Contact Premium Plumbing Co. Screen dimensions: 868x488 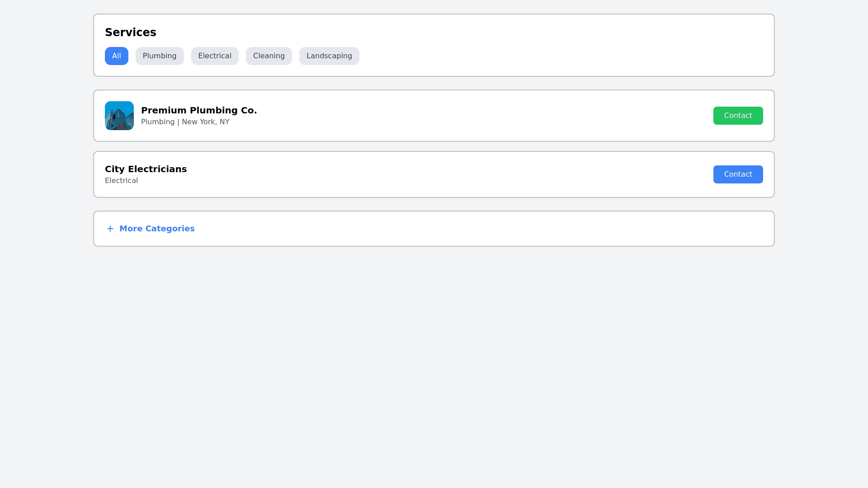738,116
